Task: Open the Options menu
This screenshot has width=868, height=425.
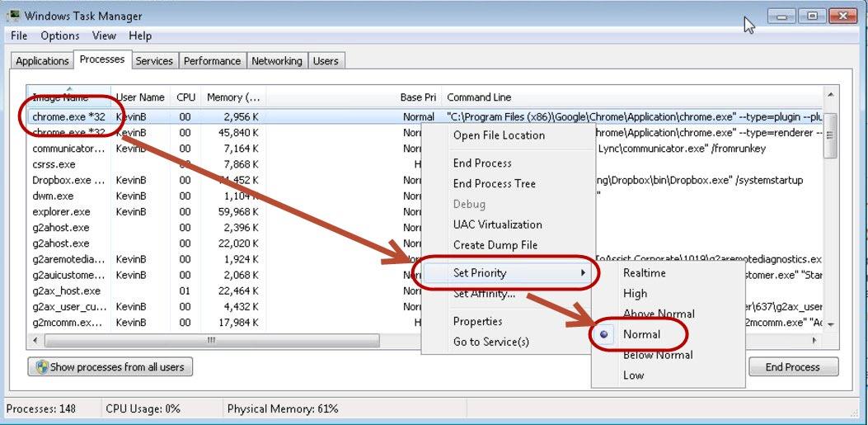Action: [x=60, y=35]
